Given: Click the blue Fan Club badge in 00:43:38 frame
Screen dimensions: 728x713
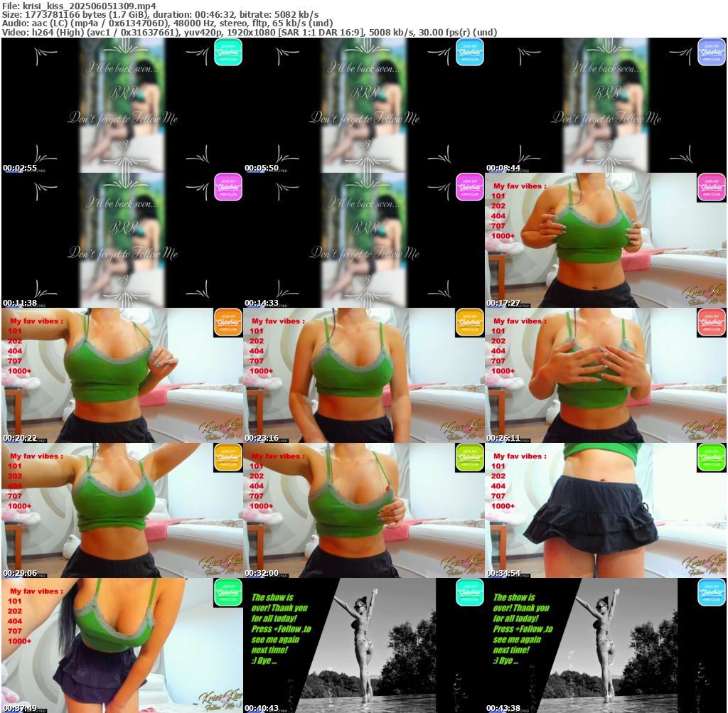Looking at the screenshot, I should point(712,592).
